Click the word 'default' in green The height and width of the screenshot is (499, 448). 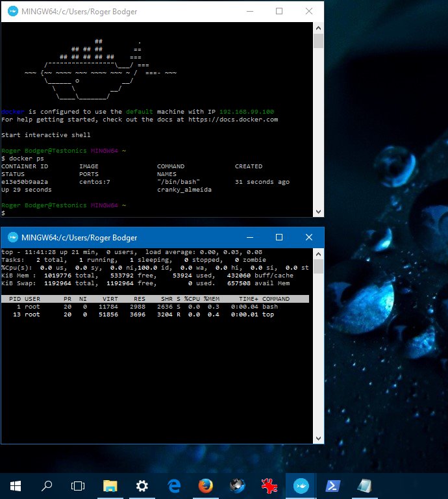(x=139, y=112)
